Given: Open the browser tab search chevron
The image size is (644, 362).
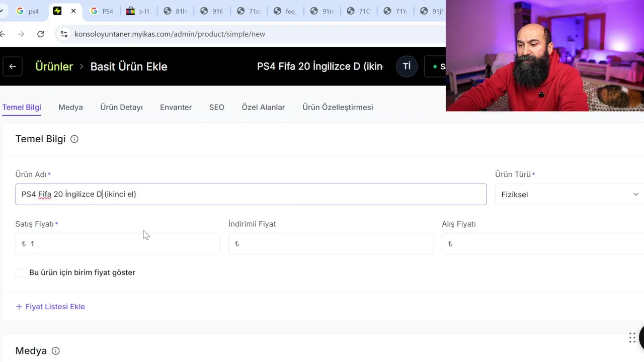Looking at the screenshot, I should pos(2,11).
